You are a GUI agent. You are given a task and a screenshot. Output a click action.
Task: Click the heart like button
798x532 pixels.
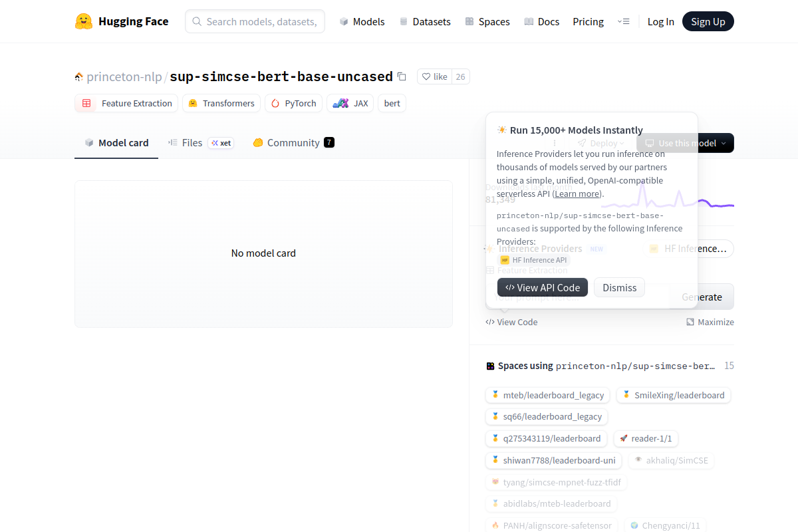click(x=434, y=76)
